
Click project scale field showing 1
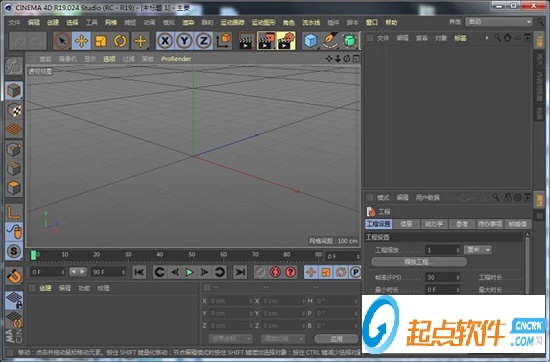(x=442, y=250)
